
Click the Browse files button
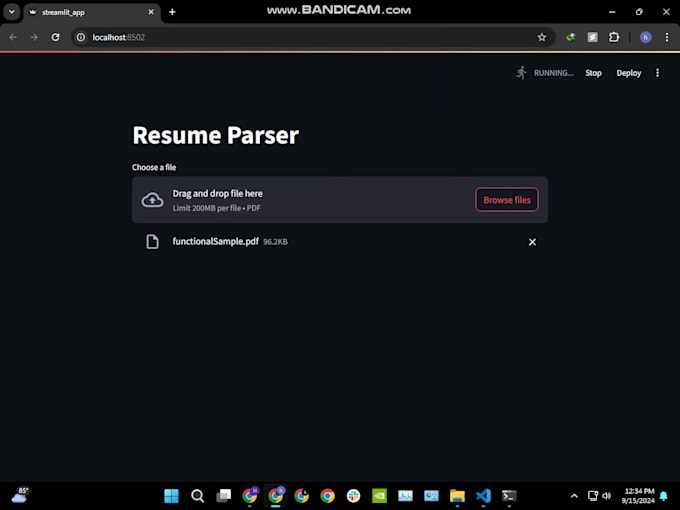[506, 200]
